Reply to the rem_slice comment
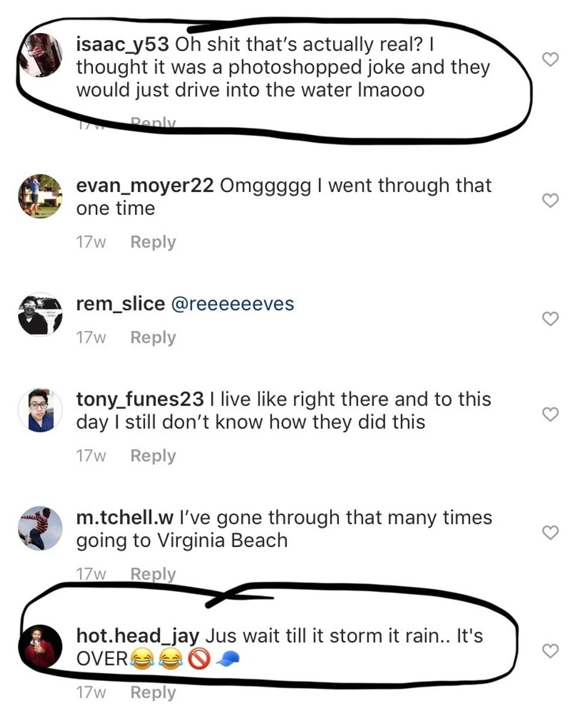This screenshot has width=588, height=720. 153,338
